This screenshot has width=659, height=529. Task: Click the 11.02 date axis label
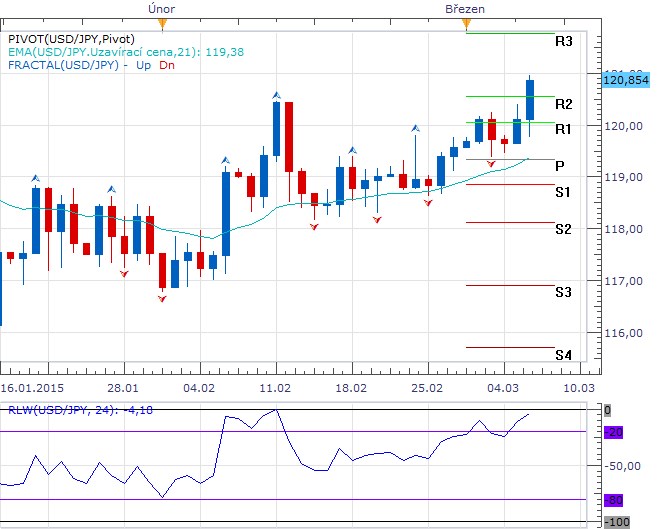(x=275, y=387)
